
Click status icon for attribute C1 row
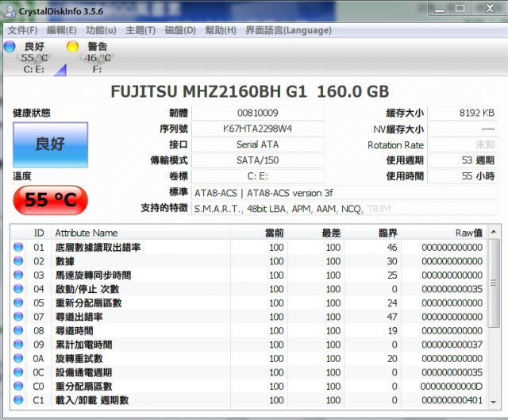click(18, 400)
